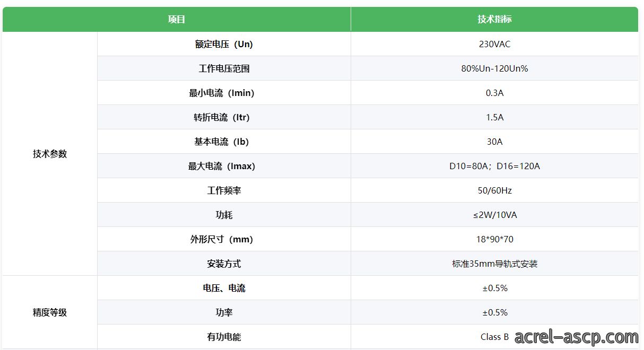Click the 0.3A value cell

pyautogui.click(x=494, y=93)
